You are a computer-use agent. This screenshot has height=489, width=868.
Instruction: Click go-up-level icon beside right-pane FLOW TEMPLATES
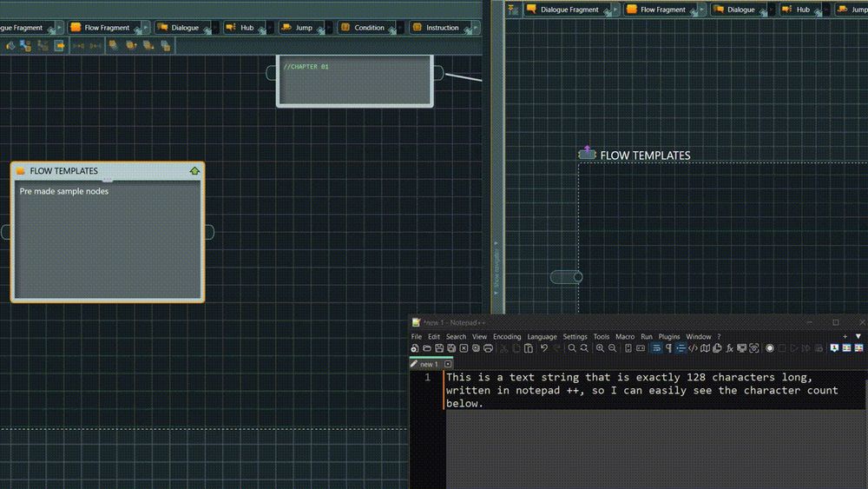point(587,153)
